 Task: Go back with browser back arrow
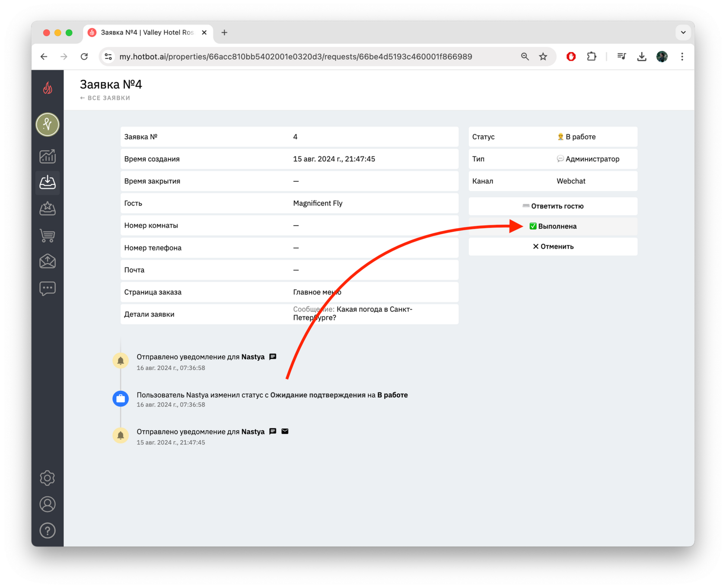[x=44, y=57]
